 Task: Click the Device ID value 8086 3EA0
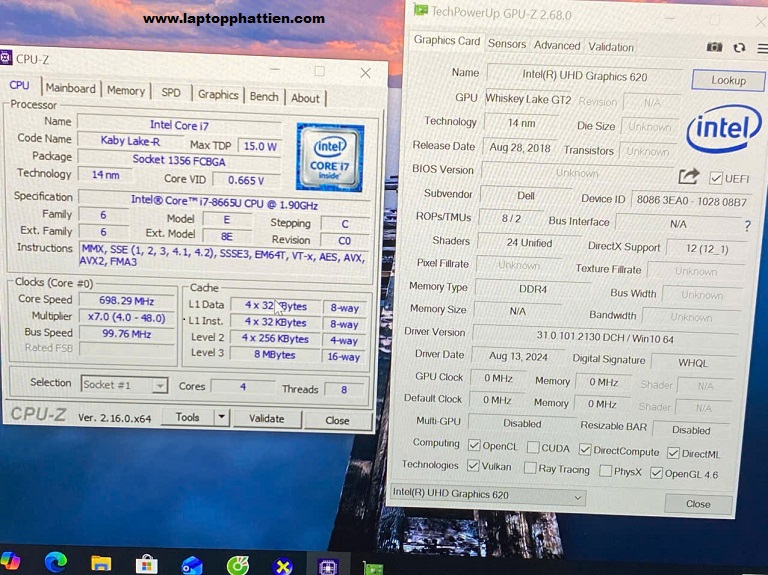coord(692,201)
